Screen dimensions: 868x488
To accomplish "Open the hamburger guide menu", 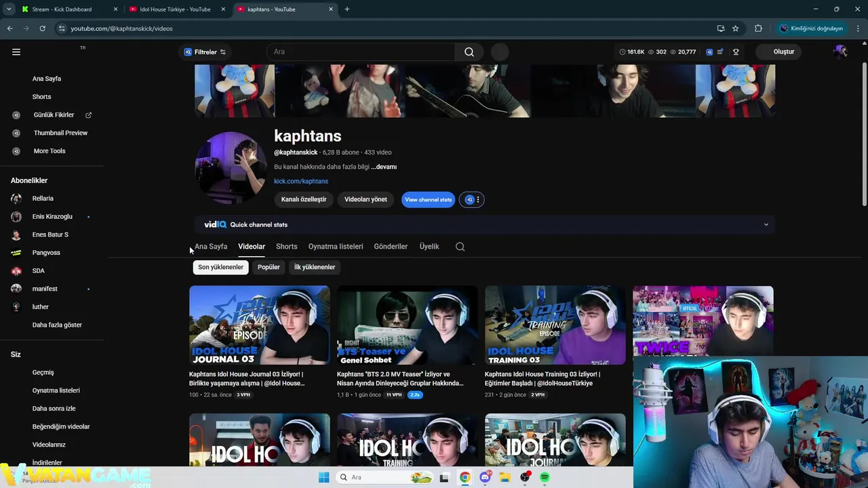I will [16, 52].
